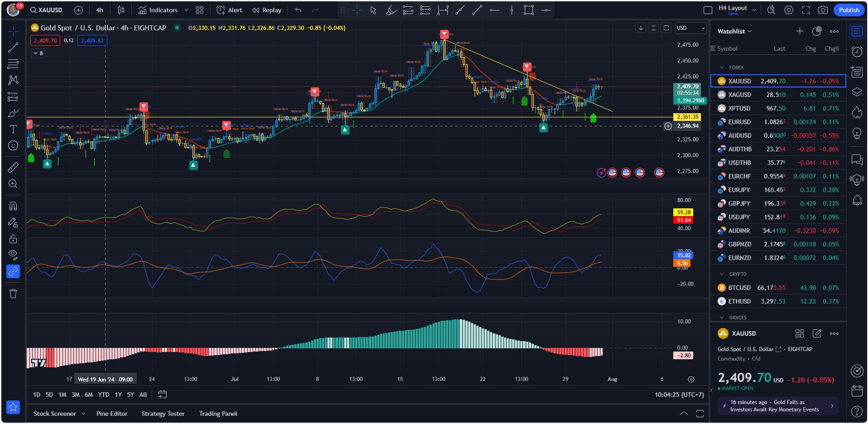Open the patterns drawing tool
Viewport: 868px width, 424px height.
[x=13, y=80]
